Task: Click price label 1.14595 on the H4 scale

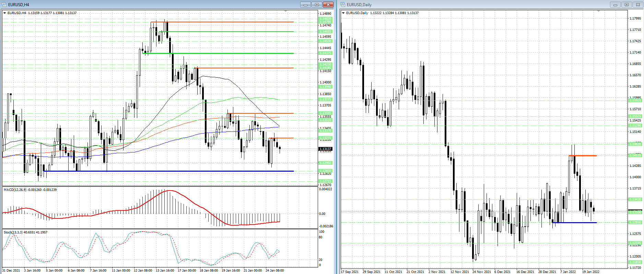Action: click(x=325, y=36)
